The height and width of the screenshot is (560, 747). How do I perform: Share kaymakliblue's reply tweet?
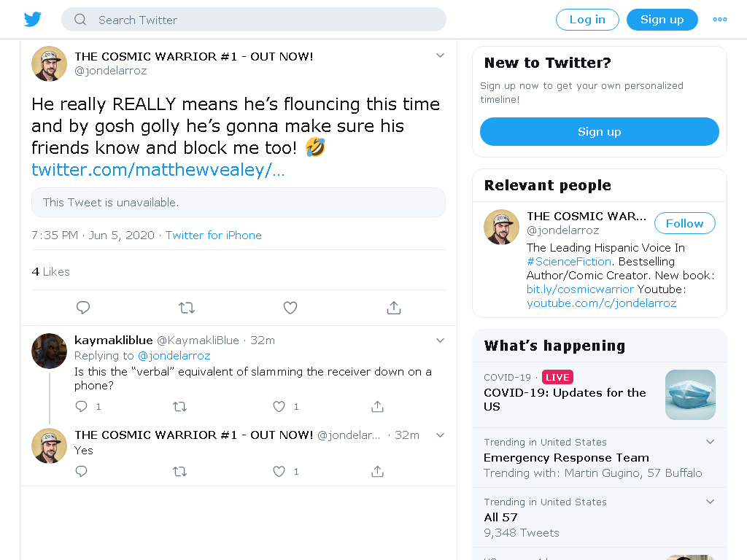[377, 406]
